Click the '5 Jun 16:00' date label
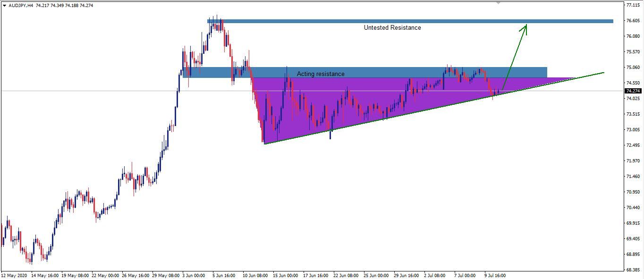The width and height of the screenshot is (644, 279). (x=223, y=275)
